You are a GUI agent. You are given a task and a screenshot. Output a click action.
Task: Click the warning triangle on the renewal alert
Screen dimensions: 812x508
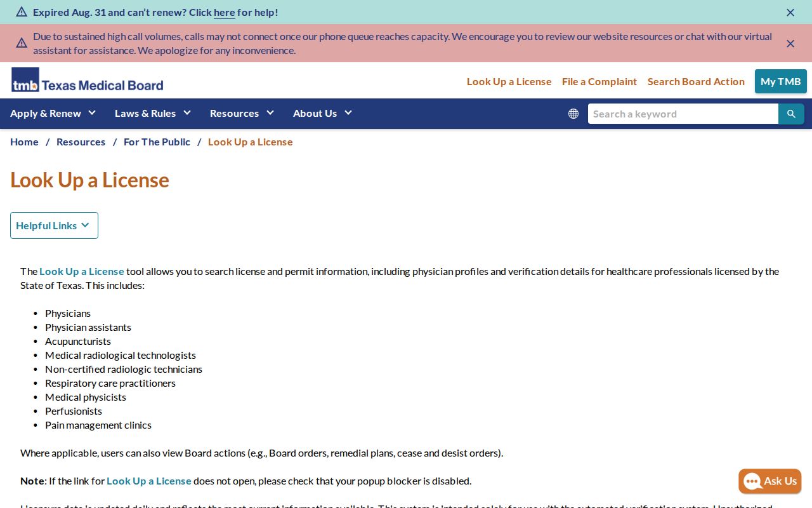[22, 12]
